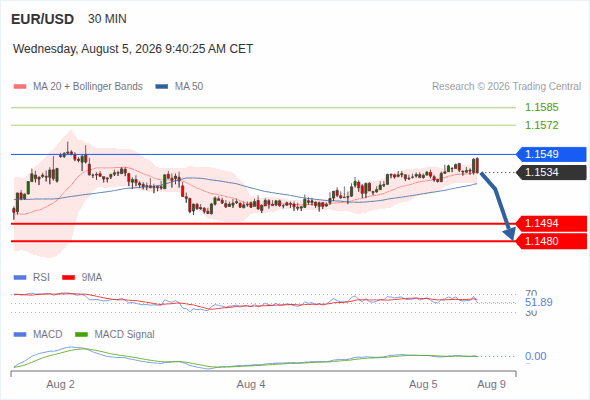Select the 1.1494 red support tag
The image size is (590, 400).
click(x=552, y=224)
